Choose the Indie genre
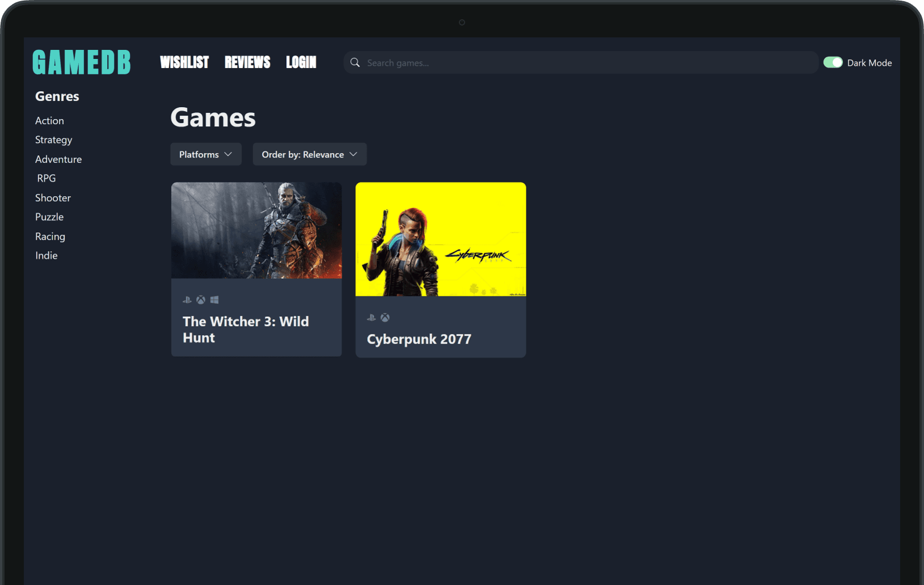Viewport: 924px width, 585px height. (x=47, y=256)
